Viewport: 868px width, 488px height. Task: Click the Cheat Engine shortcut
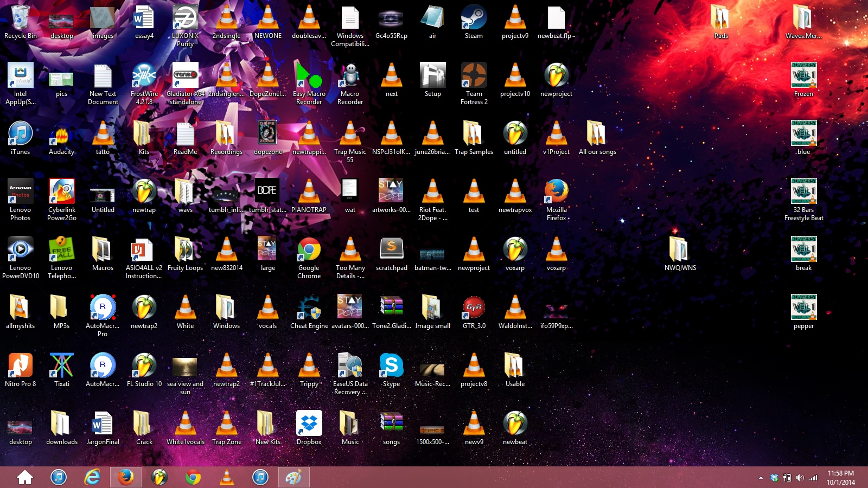[x=309, y=309]
